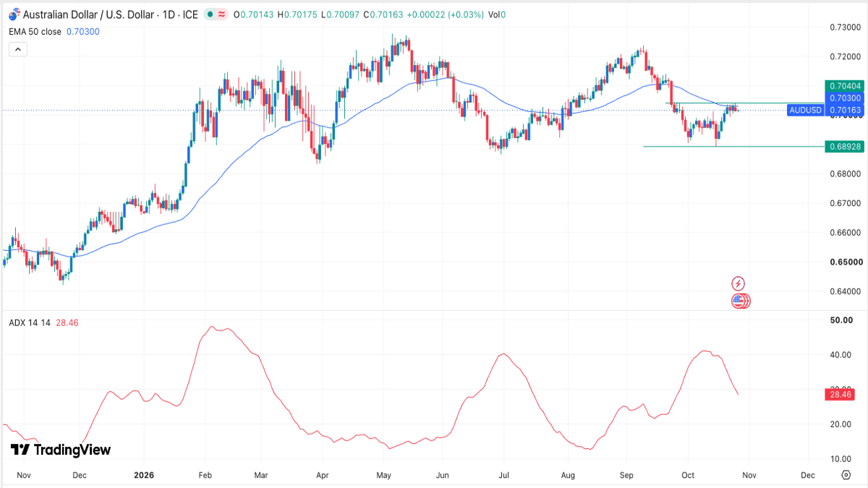Click the green 0.70404 price line label
The width and height of the screenshot is (868, 488).
[x=845, y=85]
